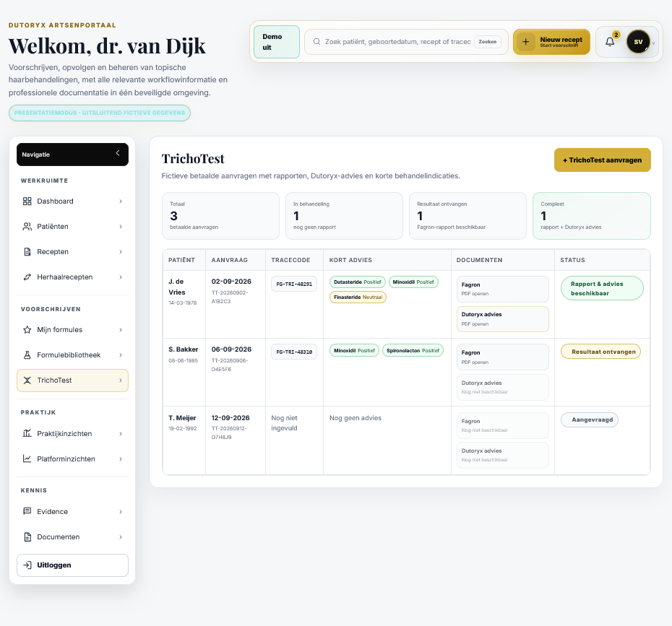The image size is (672, 626).
Task: Click the TrichoTest sidebar icon
Action: [27, 381]
